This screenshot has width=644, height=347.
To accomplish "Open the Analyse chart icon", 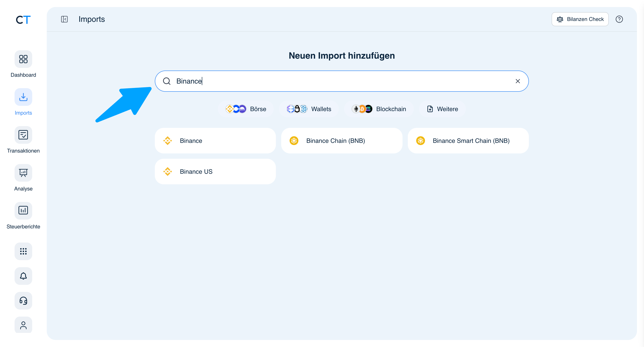I will point(23,173).
